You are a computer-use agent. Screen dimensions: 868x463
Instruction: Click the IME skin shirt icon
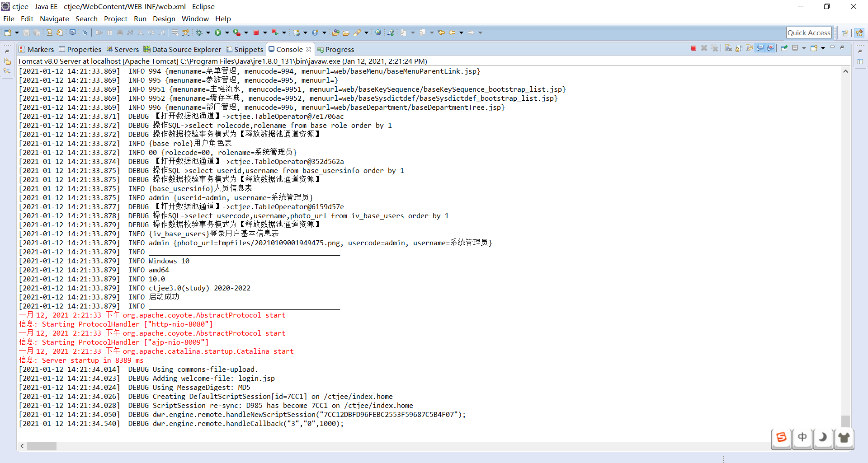click(x=844, y=437)
